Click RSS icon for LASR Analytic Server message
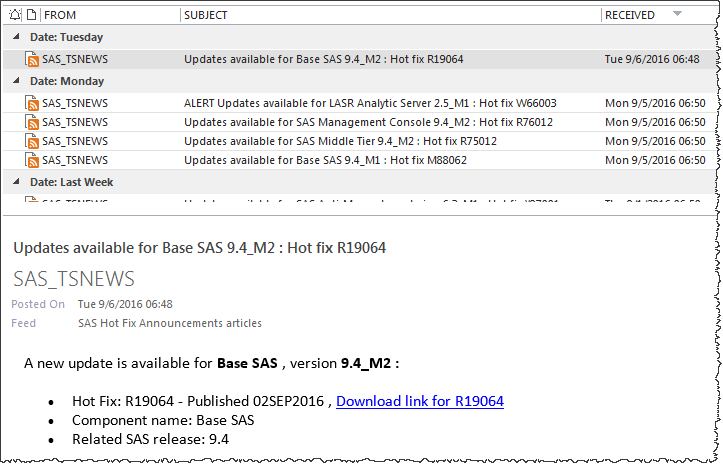Viewport: 723px width, 467px height. [32, 103]
